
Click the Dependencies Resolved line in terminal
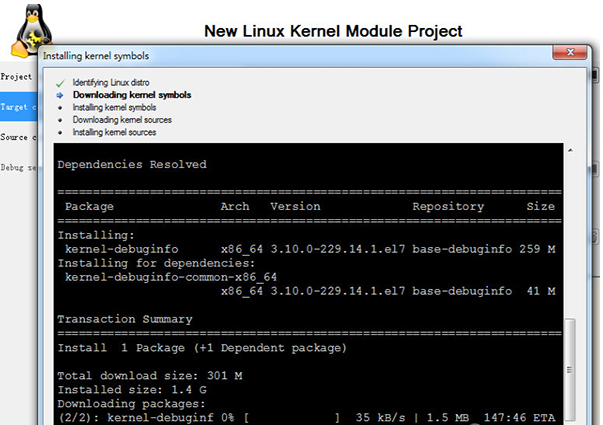tap(132, 164)
